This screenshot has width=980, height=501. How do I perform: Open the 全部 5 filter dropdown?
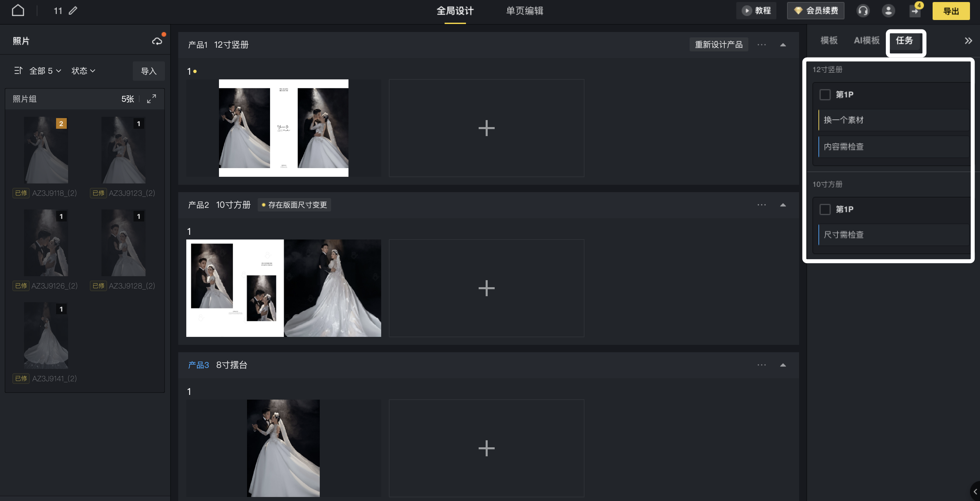coord(45,71)
